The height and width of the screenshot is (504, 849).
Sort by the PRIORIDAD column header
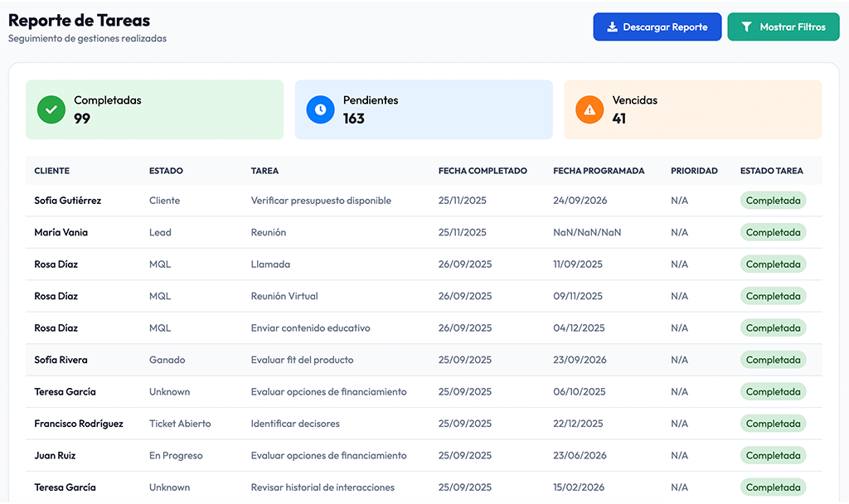tap(695, 171)
